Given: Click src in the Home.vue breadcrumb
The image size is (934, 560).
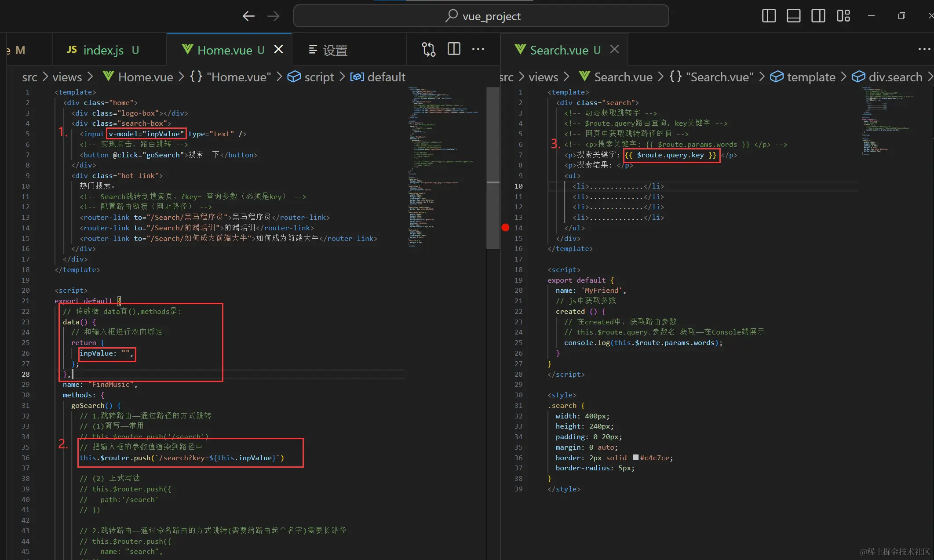Looking at the screenshot, I should tap(30, 77).
